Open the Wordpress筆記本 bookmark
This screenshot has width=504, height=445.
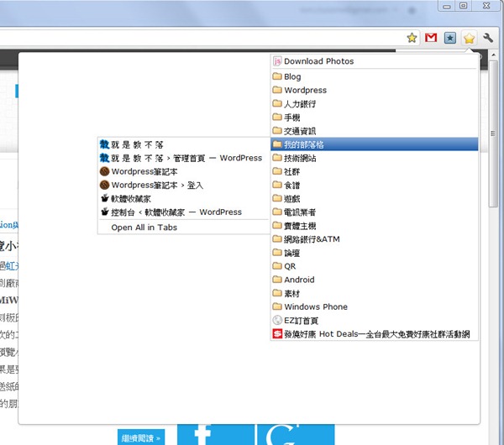click(x=183, y=171)
